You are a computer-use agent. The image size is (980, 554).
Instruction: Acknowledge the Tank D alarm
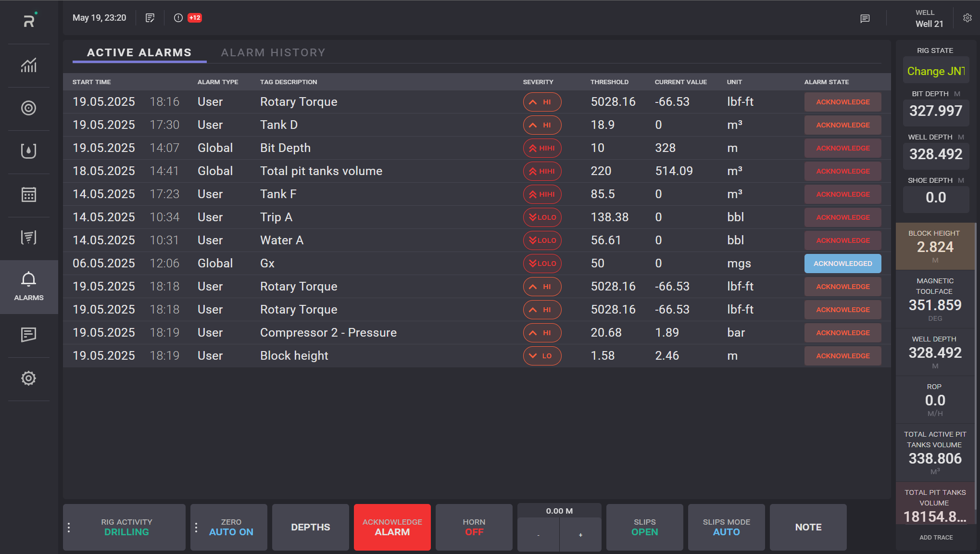pyautogui.click(x=842, y=125)
